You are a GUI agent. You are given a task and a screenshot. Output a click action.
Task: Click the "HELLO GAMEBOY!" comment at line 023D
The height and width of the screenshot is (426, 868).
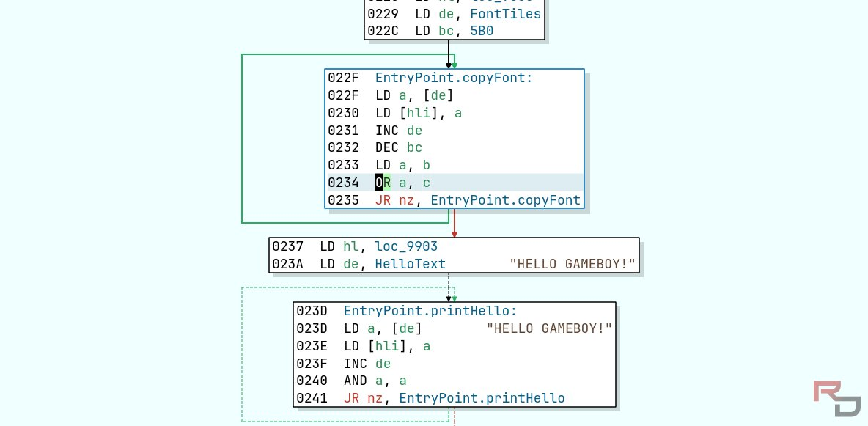click(x=549, y=328)
